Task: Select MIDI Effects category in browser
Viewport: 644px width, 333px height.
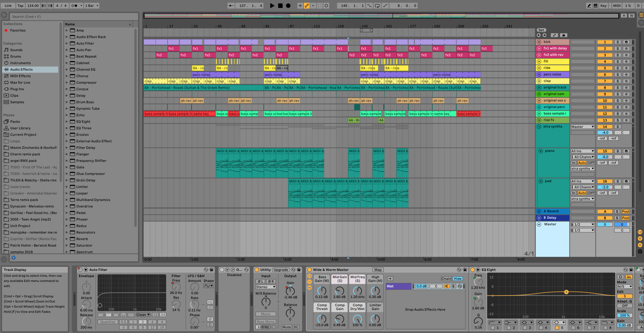Action: 20,76
